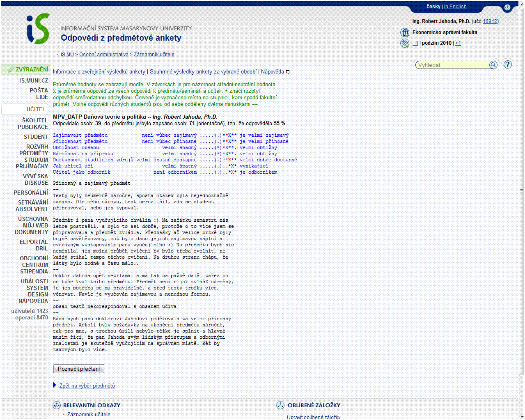Image resolution: width=525 pixels, height=420 pixels.
Task: Open SETKÁVÁNÍ in the sidebar menu
Action: (33, 202)
